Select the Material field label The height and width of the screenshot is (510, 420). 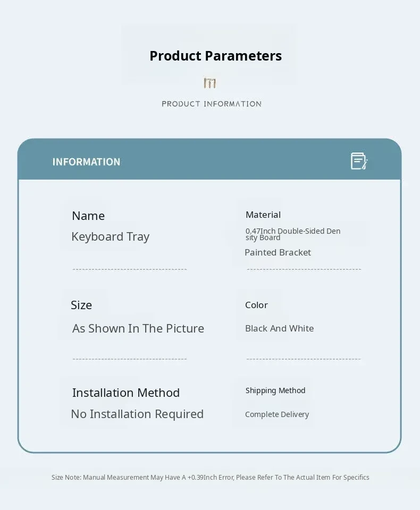click(263, 215)
